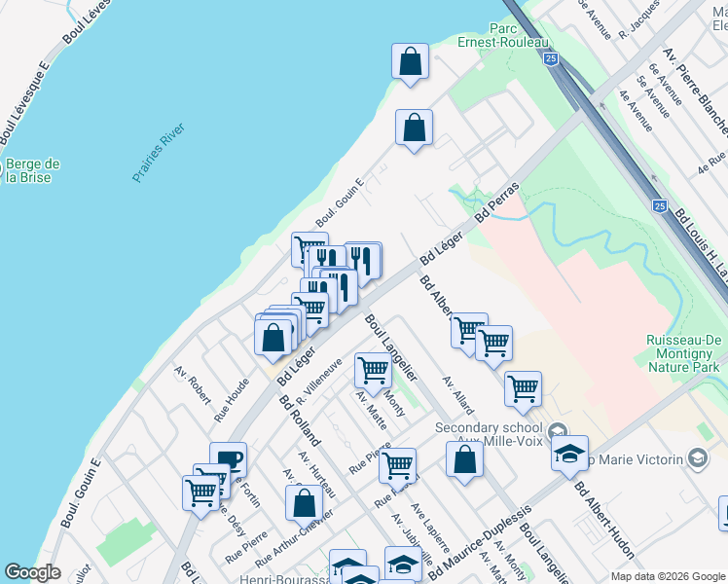Click the Parc Ernest-Rouleau label
The width and height of the screenshot is (728, 584).
click(x=503, y=36)
